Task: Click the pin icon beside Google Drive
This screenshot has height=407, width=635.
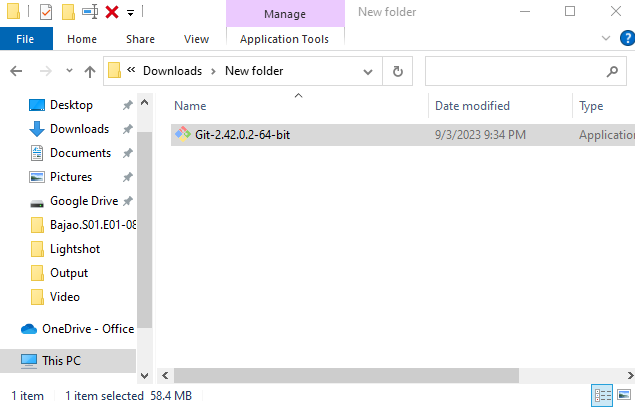Action: (x=128, y=201)
